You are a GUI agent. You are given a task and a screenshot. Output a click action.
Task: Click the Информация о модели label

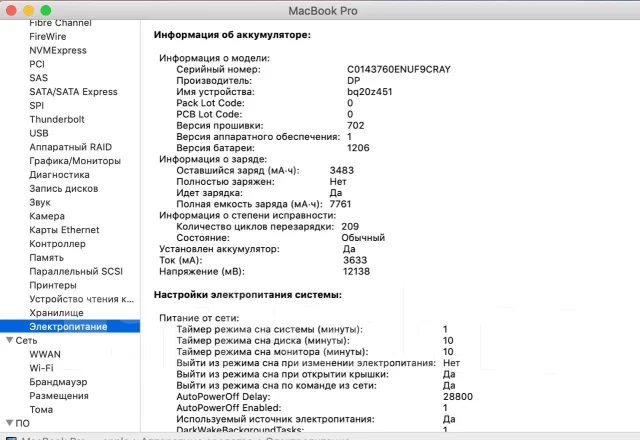click(214, 58)
